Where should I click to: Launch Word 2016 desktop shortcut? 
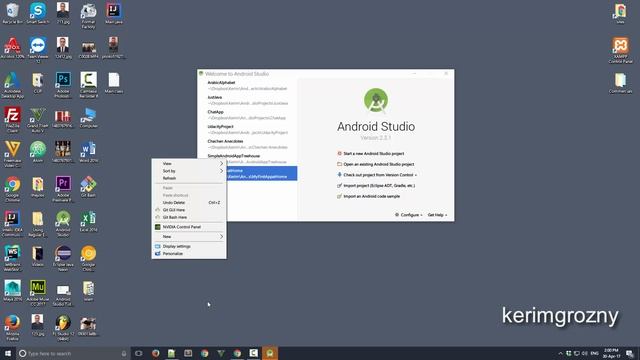tap(88, 152)
